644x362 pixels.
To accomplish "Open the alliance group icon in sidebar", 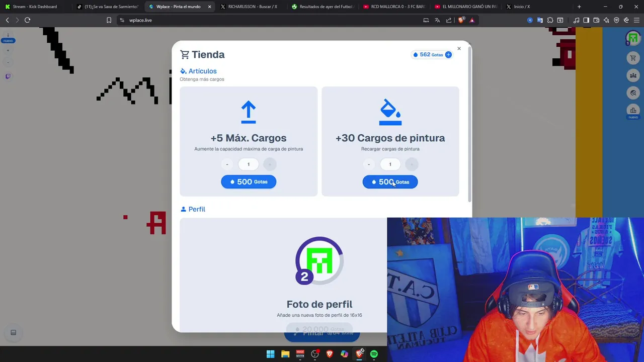I will 633,75.
